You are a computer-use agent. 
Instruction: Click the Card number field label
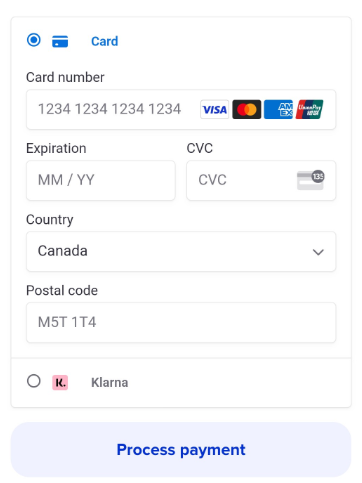click(65, 77)
